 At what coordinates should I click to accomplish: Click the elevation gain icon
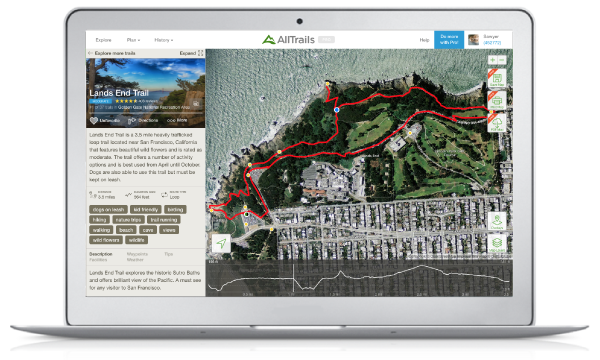point(129,195)
